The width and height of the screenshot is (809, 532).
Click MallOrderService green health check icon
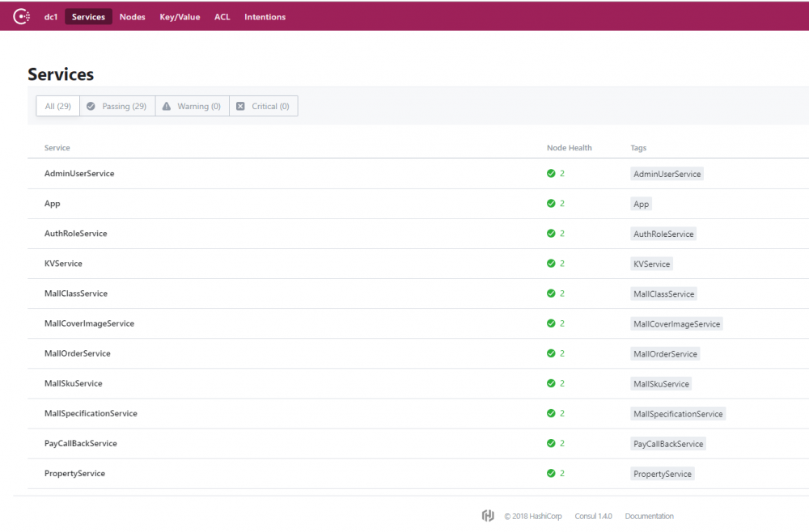pyautogui.click(x=551, y=353)
